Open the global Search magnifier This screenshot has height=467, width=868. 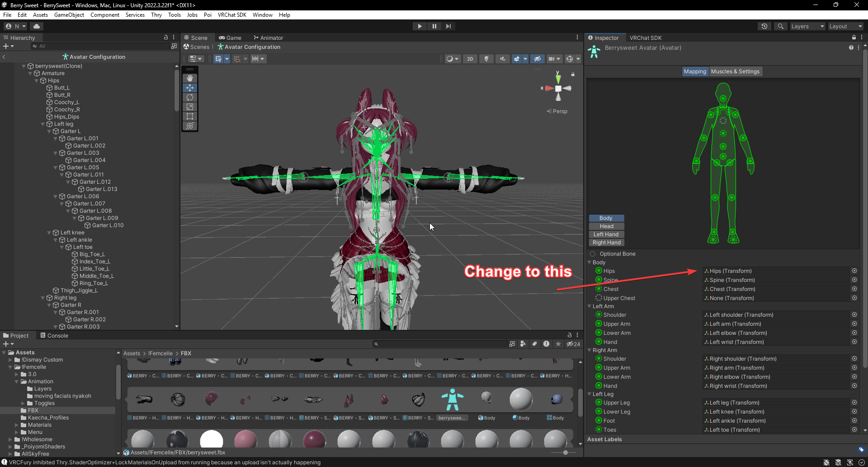(780, 26)
